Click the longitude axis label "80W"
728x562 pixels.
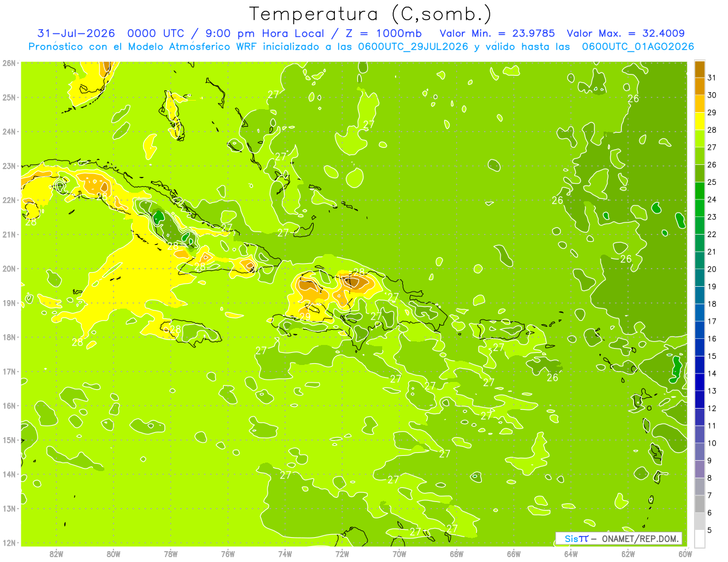coord(113,554)
